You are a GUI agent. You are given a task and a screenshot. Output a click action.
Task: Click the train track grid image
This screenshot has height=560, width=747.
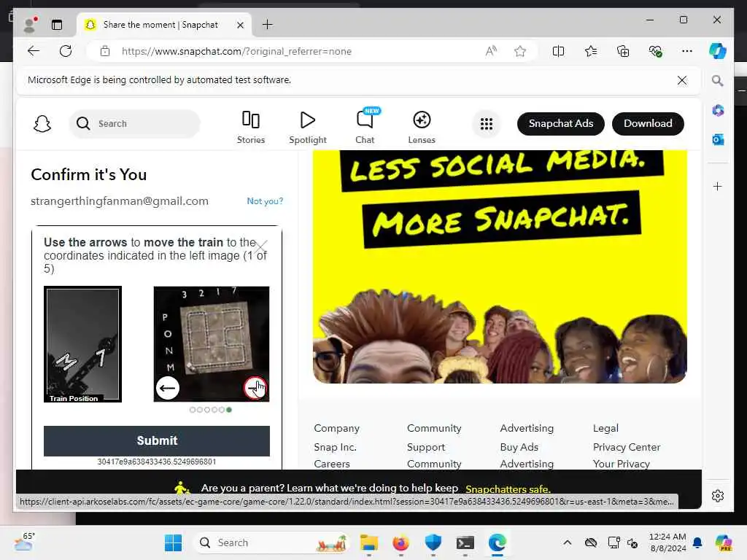click(x=212, y=344)
